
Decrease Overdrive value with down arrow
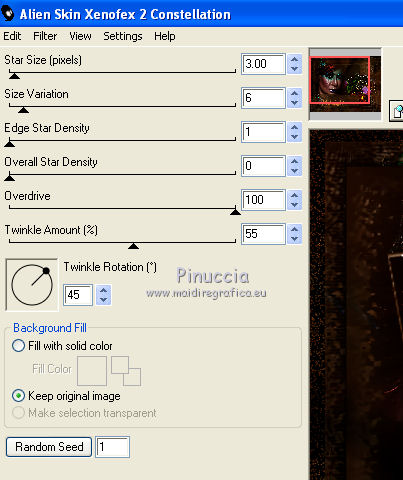294,204
